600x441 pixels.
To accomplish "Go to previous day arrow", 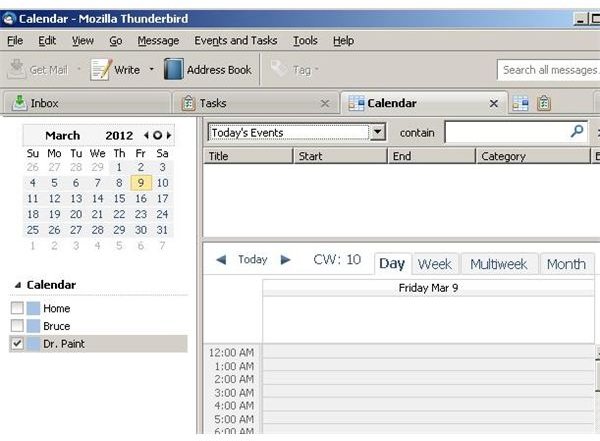I will click(x=221, y=260).
